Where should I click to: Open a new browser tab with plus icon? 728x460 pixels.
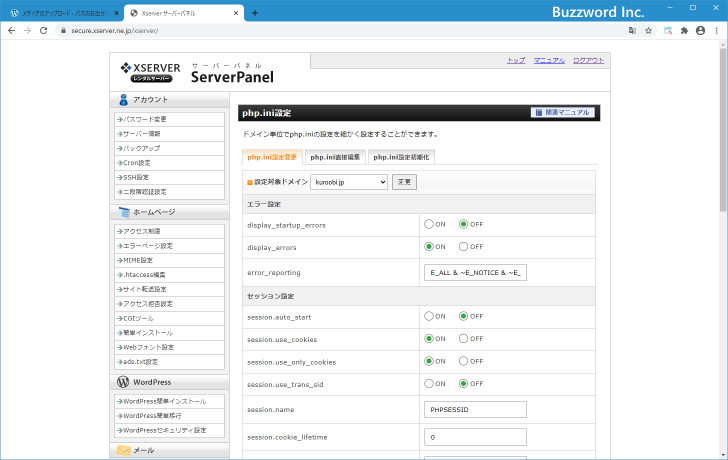coord(254,13)
